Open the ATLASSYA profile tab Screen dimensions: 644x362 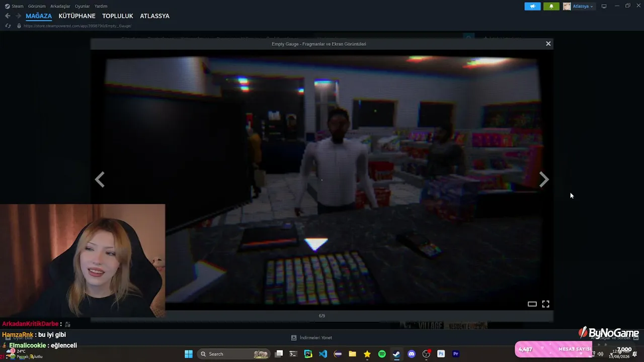click(x=154, y=16)
